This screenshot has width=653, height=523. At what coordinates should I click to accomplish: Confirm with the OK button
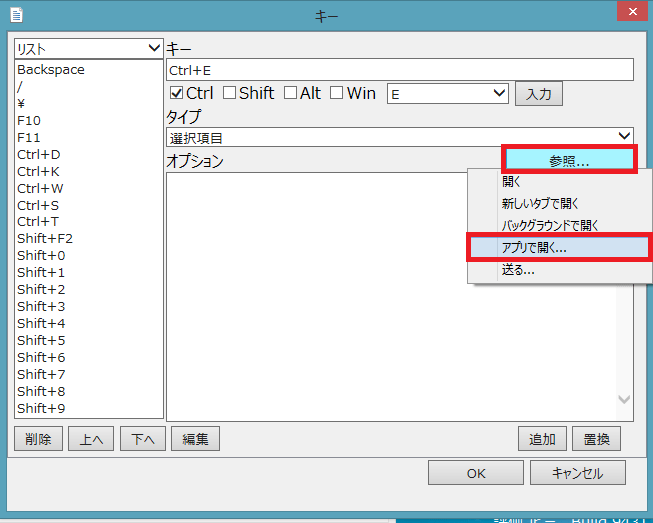click(476, 473)
